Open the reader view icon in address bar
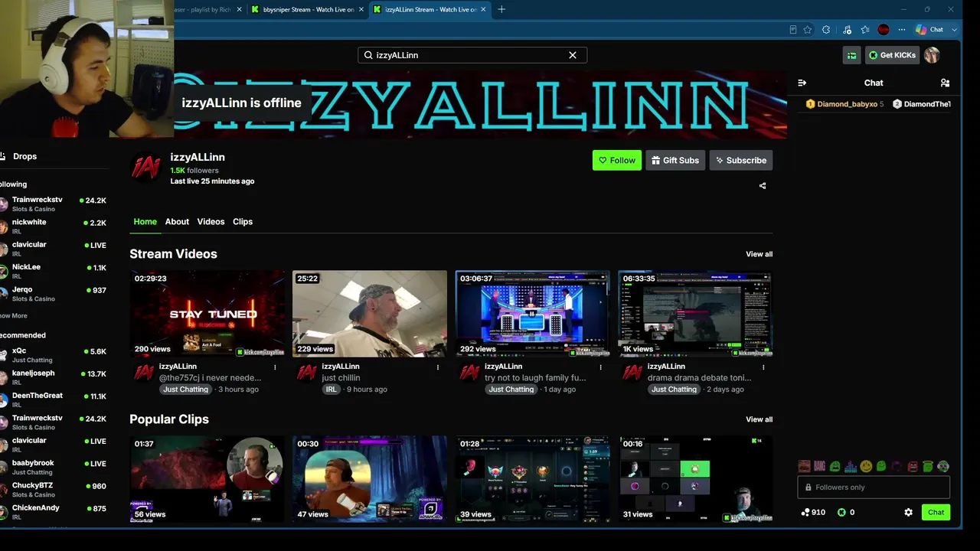 coord(792,30)
